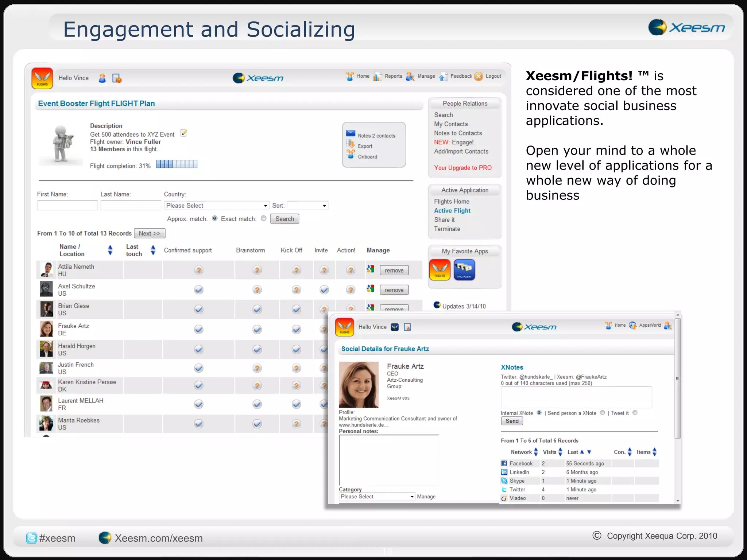Open the Category Please Select dropdown
The height and width of the screenshot is (560, 747).
point(377,497)
